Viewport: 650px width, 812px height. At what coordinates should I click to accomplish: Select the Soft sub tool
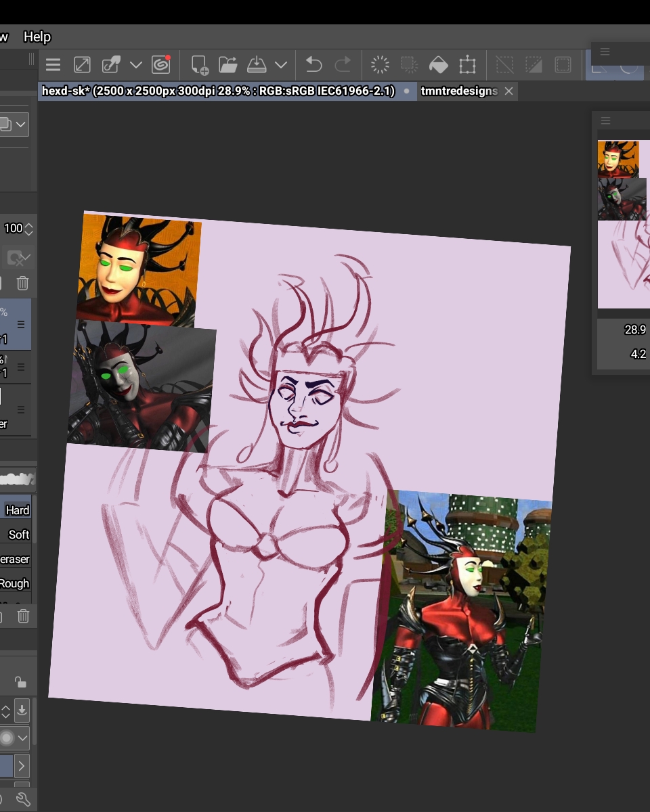click(x=18, y=535)
